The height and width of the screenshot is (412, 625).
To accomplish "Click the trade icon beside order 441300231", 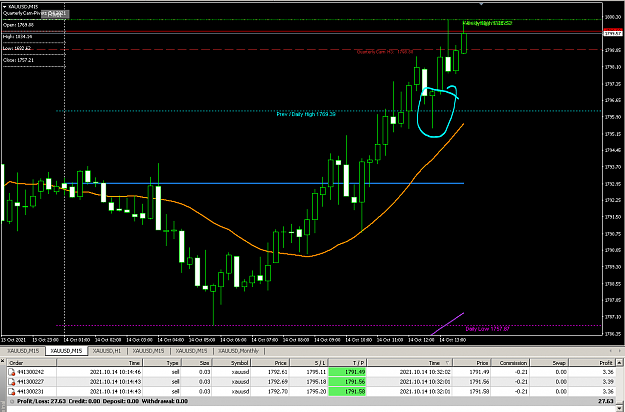I will pos(12,392).
